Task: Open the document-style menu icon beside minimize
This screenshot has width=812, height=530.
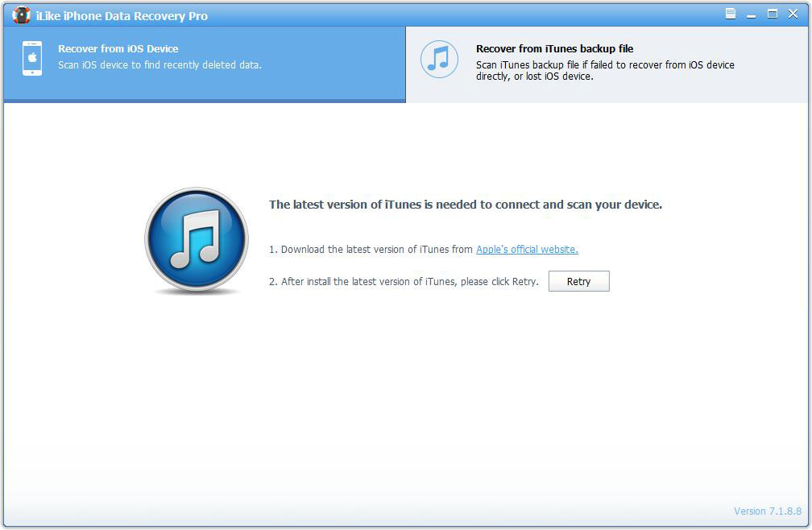Action: [x=730, y=14]
